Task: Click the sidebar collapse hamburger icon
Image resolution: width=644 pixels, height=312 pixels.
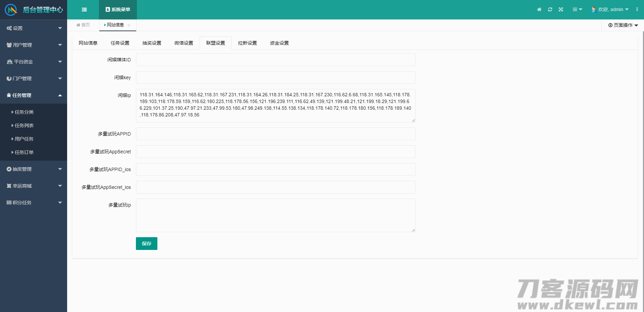Action: click(84, 10)
